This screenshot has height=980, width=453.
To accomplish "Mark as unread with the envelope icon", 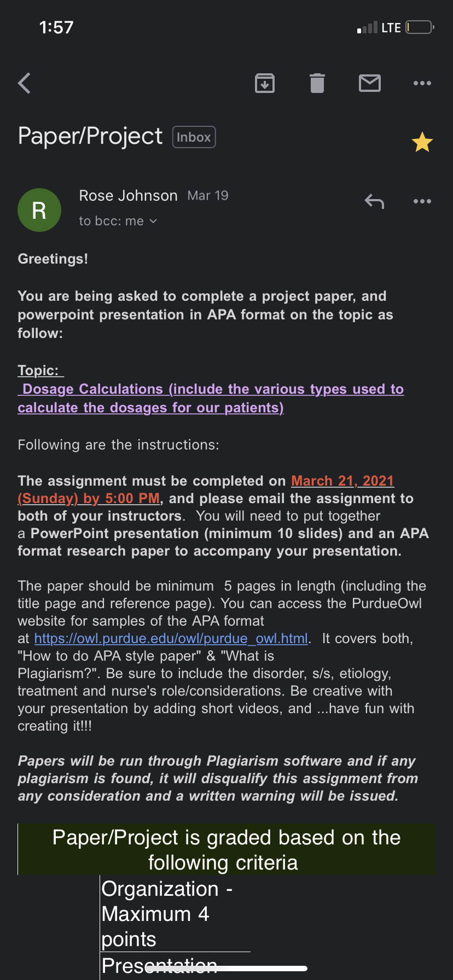I will pyautogui.click(x=370, y=83).
